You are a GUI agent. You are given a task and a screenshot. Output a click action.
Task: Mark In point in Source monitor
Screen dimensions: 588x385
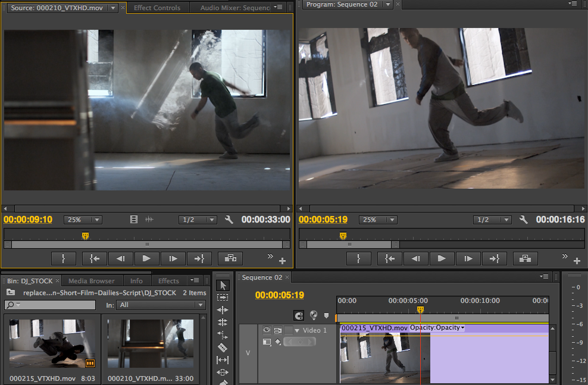pyautogui.click(x=63, y=258)
